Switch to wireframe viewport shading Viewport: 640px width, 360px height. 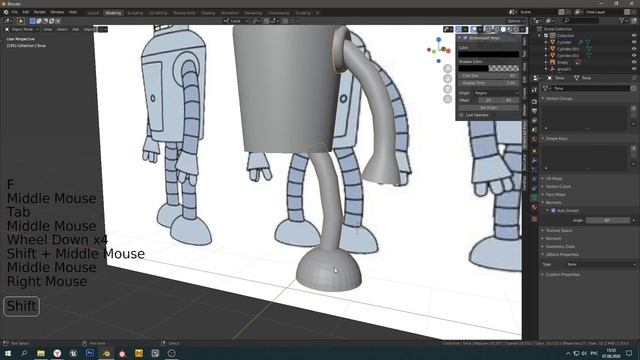coord(497,29)
